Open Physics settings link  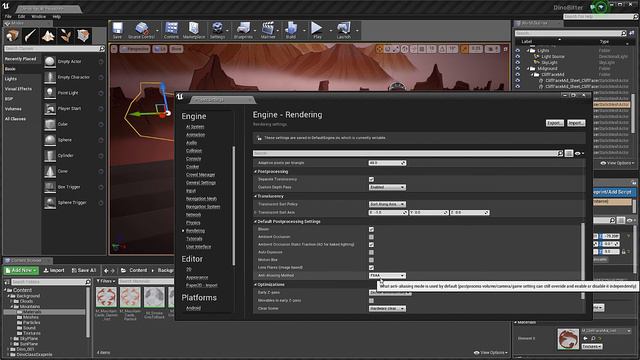click(x=193, y=223)
